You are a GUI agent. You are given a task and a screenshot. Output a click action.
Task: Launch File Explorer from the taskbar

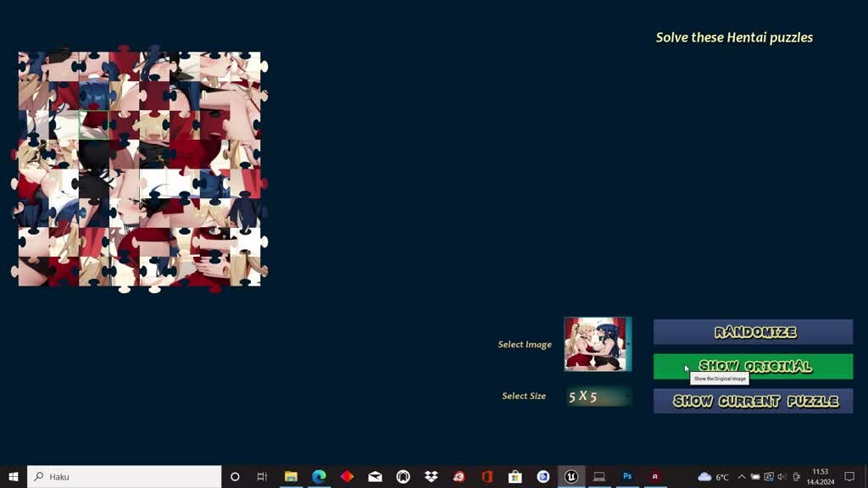click(291, 477)
